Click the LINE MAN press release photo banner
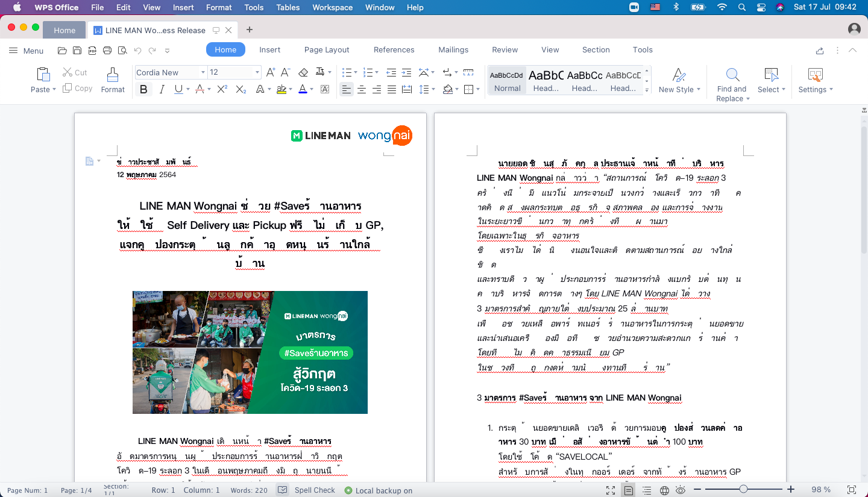This screenshot has height=497, width=868. (250, 352)
